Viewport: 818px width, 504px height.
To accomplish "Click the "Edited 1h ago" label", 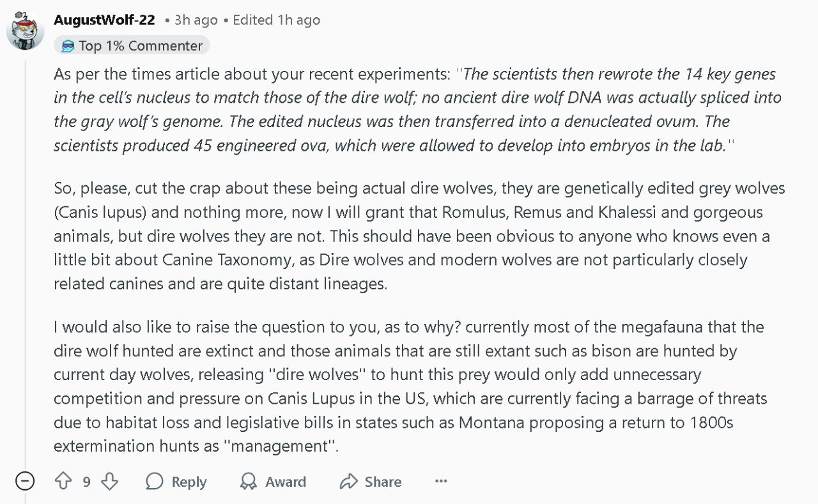I will coord(276,20).
